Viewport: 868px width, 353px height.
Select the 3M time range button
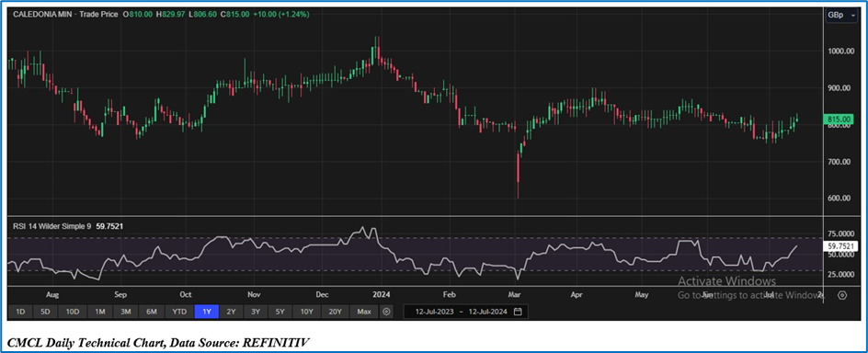click(126, 312)
